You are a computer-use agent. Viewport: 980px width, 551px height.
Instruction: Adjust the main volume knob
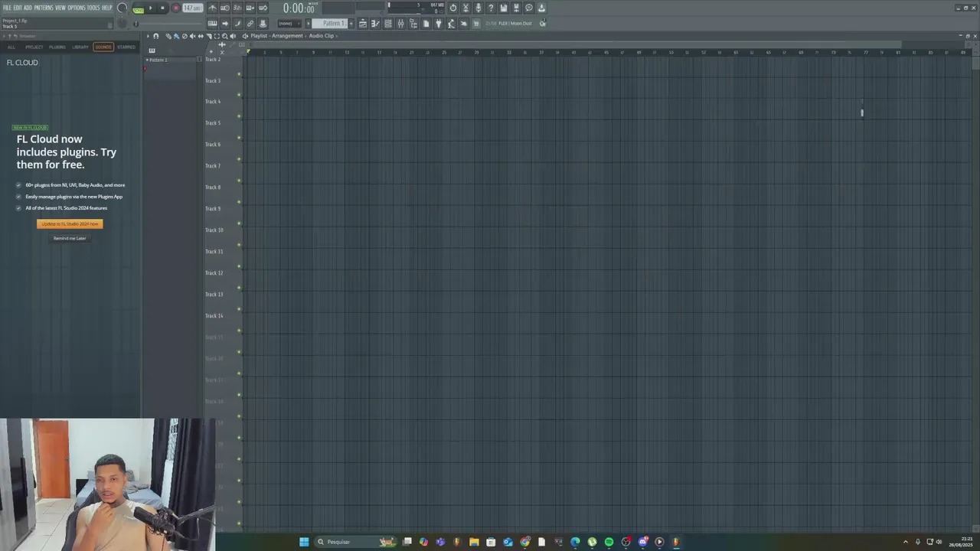[122, 8]
